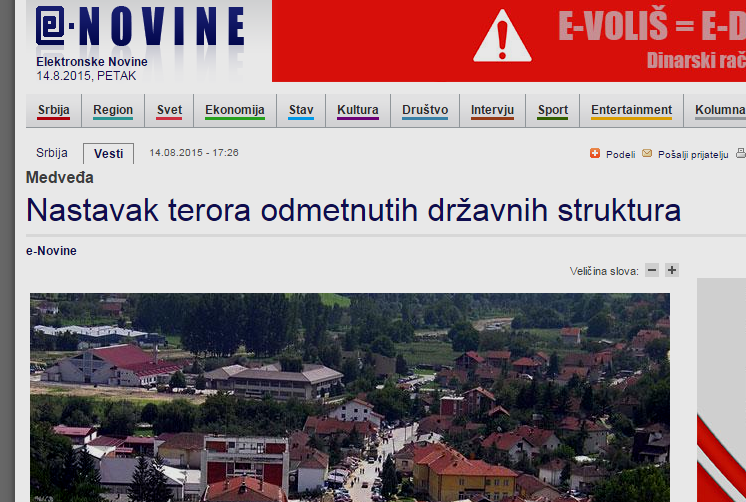This screenshot has width=746, height=502.
Task: Click the Srbija breadcrumb link
Action: (52, 153)
